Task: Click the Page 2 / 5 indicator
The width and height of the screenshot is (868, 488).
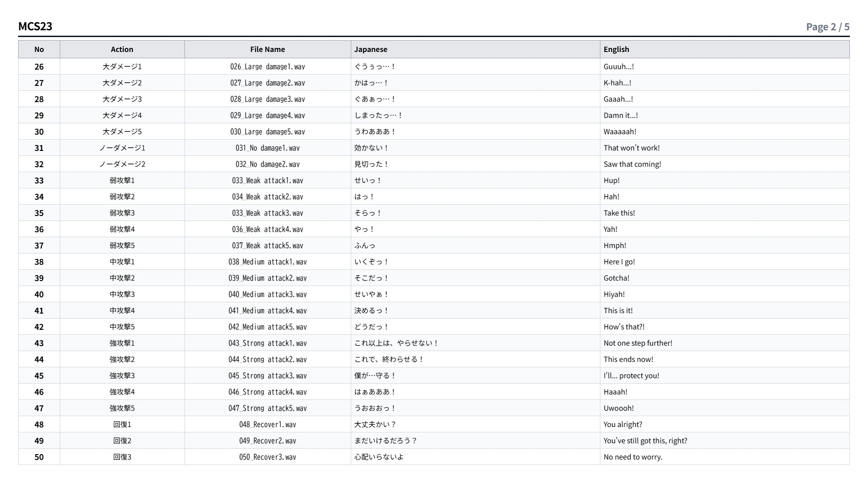Action: [828, 27]
